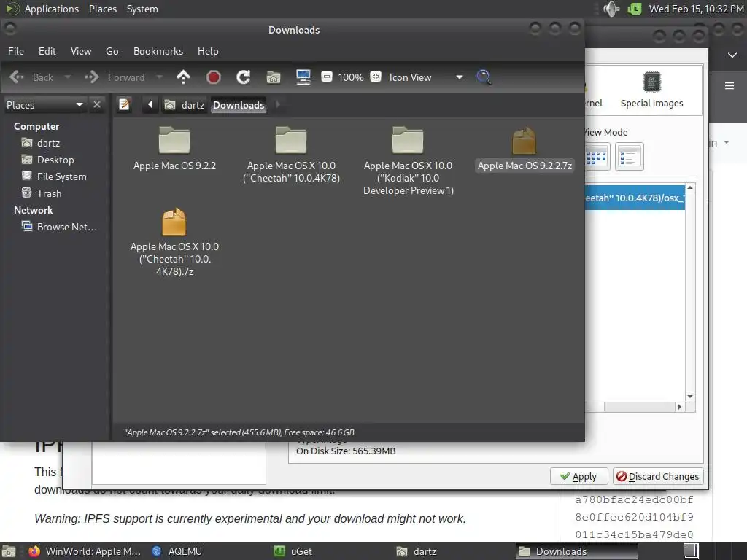The image size is (747, 560).
Task: Switch to uGet taskbar item
Action: coord(293,551)
